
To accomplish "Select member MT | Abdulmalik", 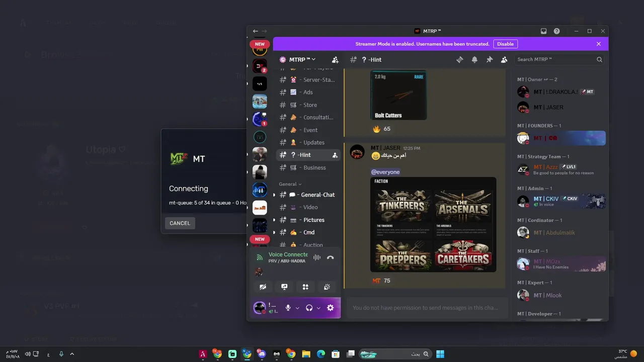I will (x=560, y=232).
